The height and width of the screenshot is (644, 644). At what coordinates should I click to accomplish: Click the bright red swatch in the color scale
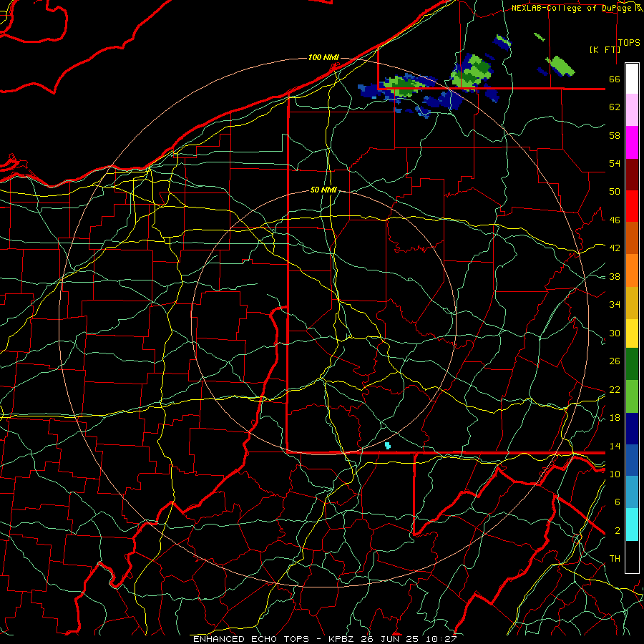632,206
